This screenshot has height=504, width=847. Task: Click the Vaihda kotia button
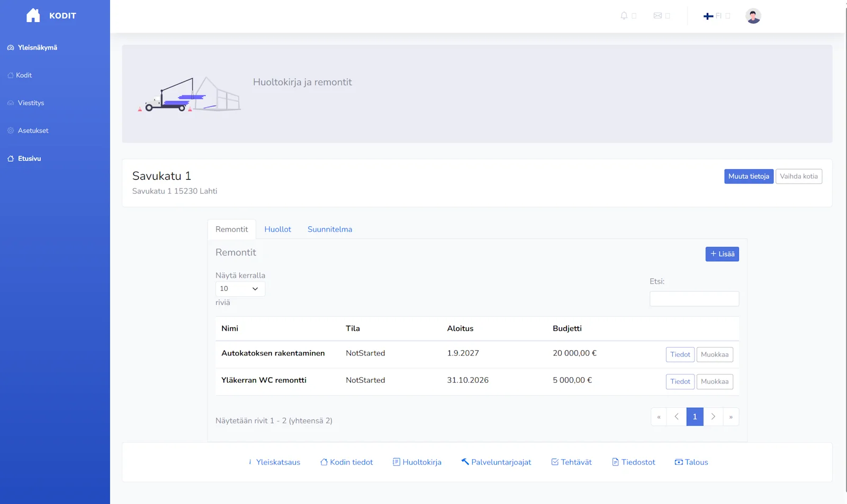(798, 177)
